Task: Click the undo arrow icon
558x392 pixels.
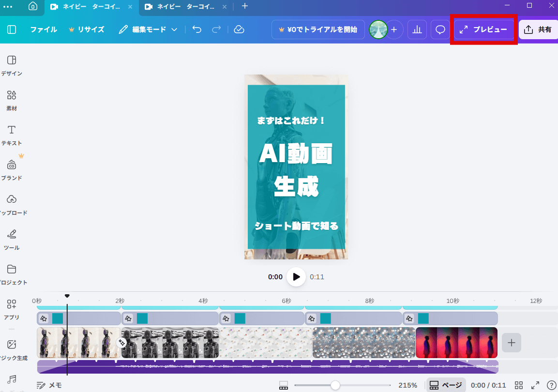Action: pyautogui.click(x=196, y=30)
